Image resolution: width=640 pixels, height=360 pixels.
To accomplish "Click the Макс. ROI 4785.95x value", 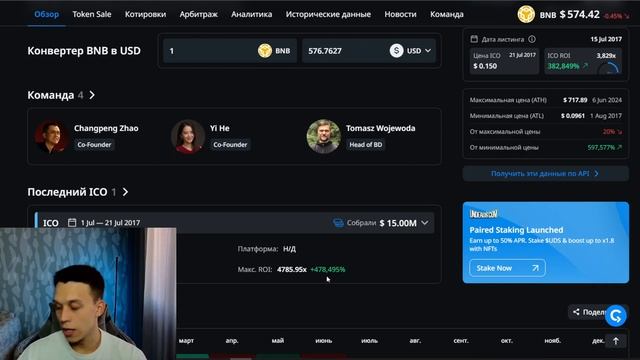I will (291, 269).
